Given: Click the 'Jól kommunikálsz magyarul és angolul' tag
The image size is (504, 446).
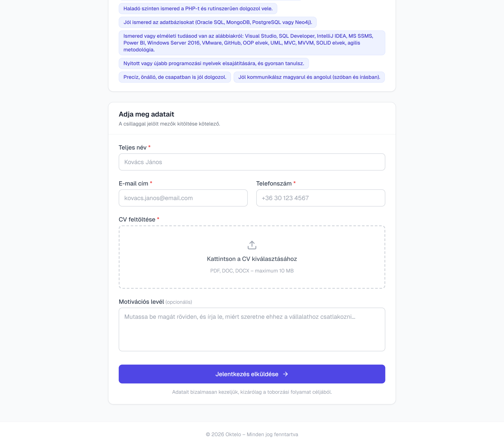Looking at the screenshot, I should pyautogui.click(x=309, y=77).
